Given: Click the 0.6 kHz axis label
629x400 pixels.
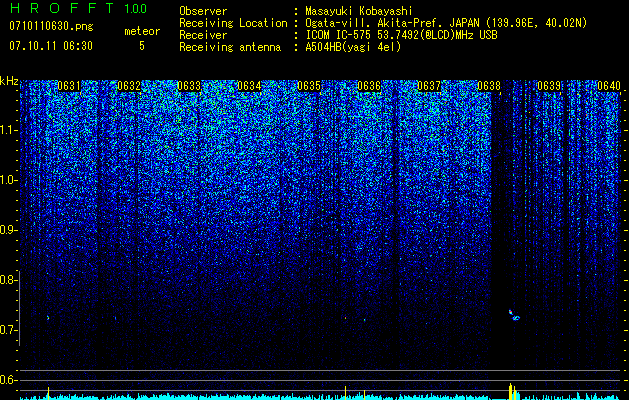Looking at the screenshot, I should coord(8,380).
